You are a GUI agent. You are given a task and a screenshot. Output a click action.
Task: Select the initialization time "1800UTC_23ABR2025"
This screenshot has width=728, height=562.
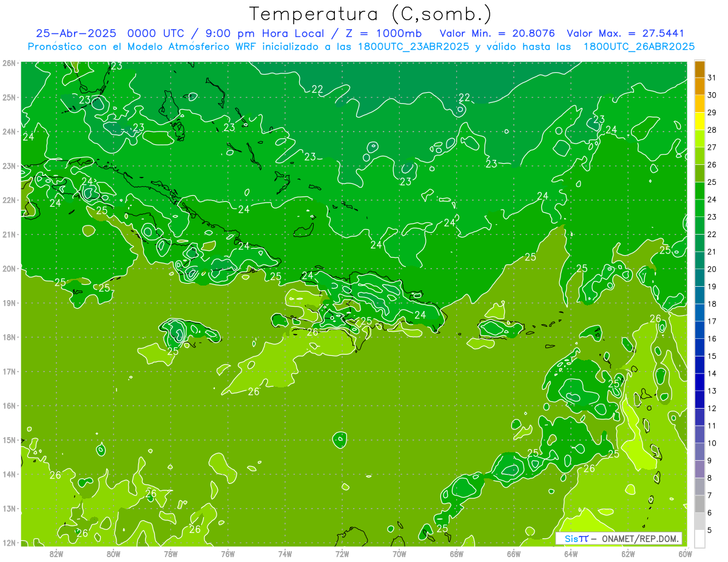point(412,46)
